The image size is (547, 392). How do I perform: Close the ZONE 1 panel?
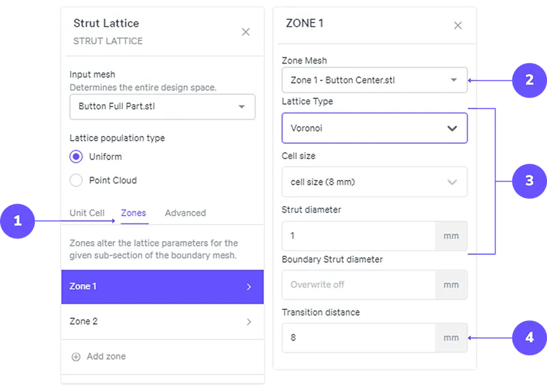click(458, 25)
